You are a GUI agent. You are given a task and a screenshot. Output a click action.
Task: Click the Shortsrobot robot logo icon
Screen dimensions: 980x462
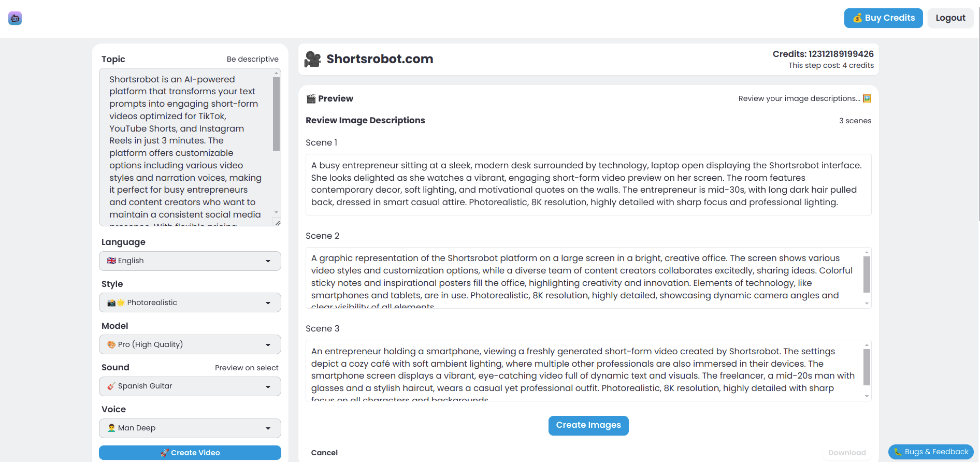click(x=15, y=18)
